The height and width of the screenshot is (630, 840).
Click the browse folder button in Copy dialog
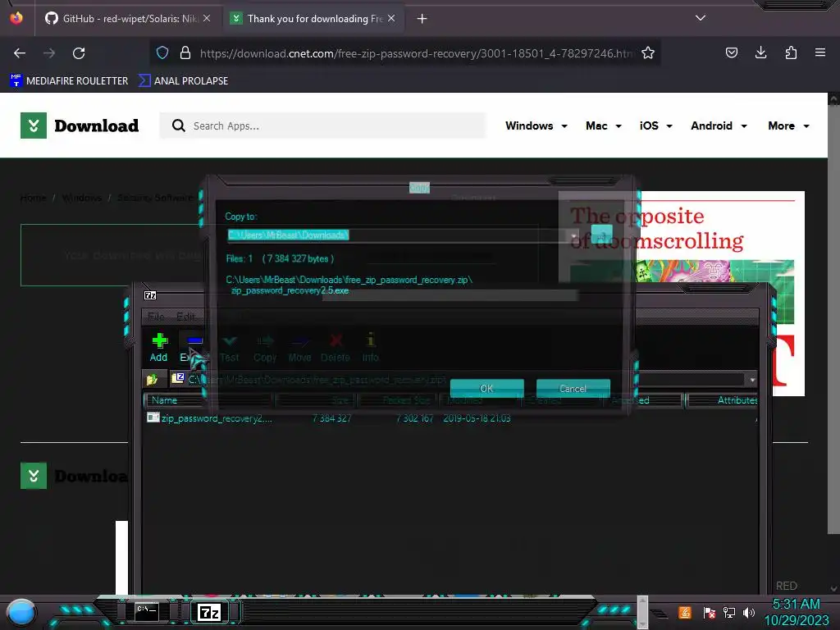tap(601, 235)
